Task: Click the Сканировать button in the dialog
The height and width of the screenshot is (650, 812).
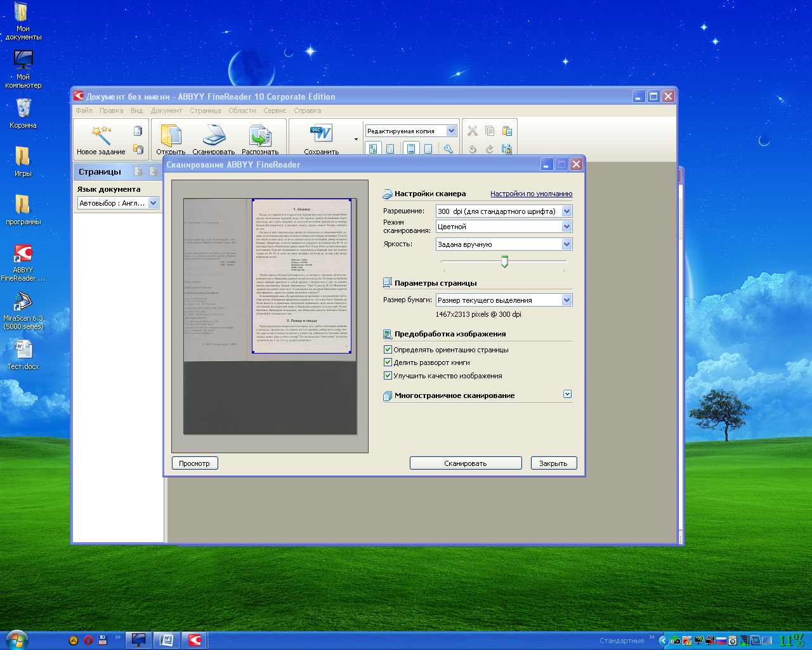Action: 466,463
